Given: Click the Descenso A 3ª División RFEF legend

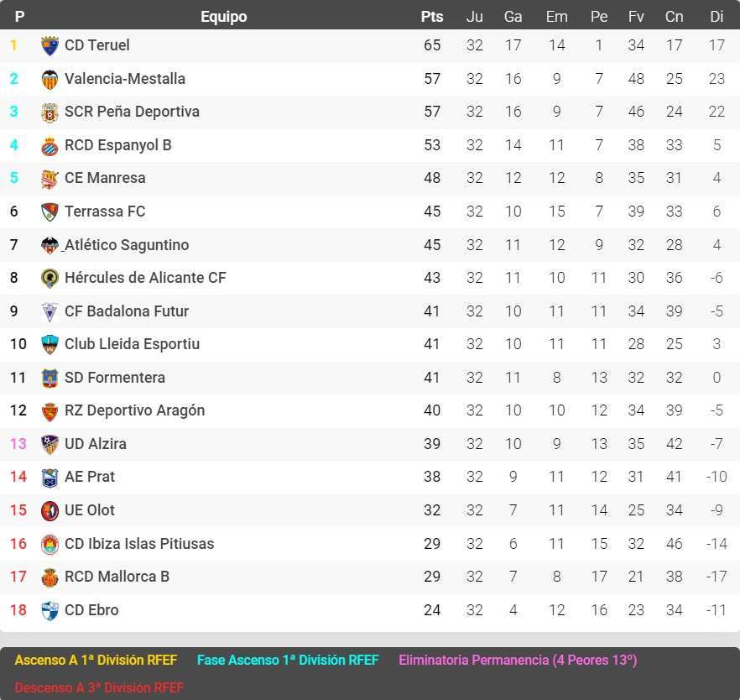Looking at the screenshot, I should 98,687.
